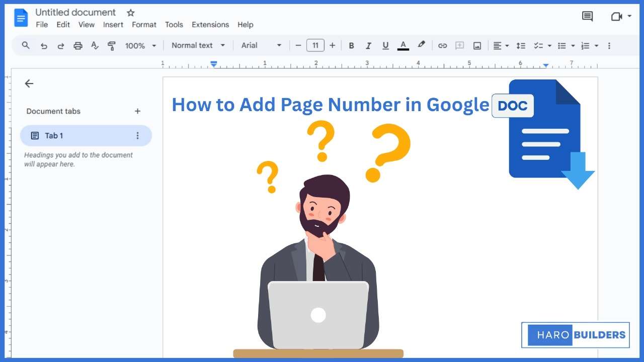Open the Google Docs home icon
Viewport: 644px width, 362px height.
(x=21, y=18)
